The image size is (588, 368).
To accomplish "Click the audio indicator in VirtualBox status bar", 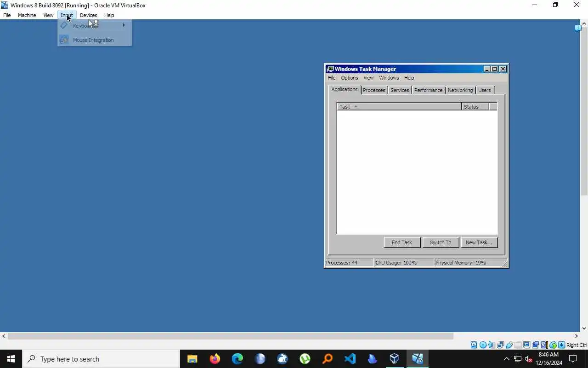I will [491, 345].
